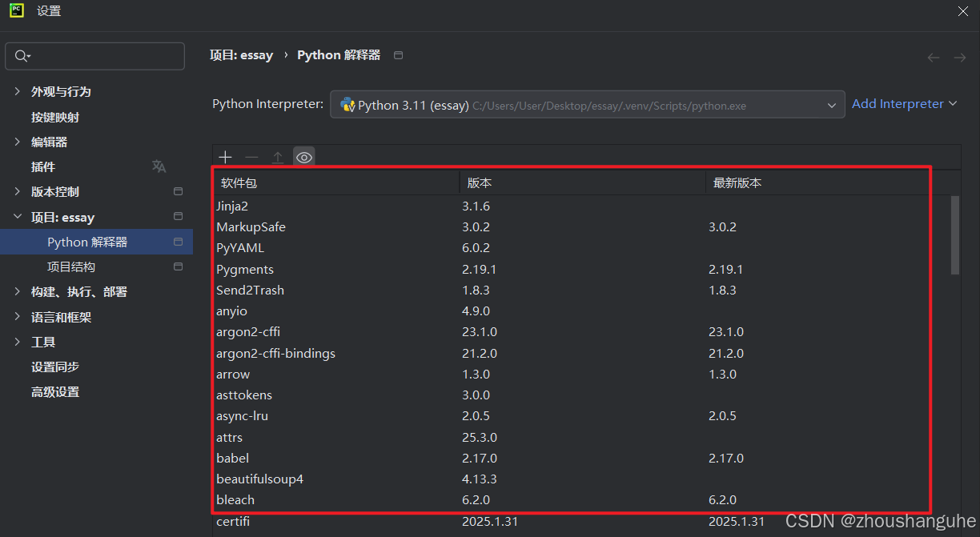Click icon next to Python 解释器 breadcrumb

click(399, 55)
